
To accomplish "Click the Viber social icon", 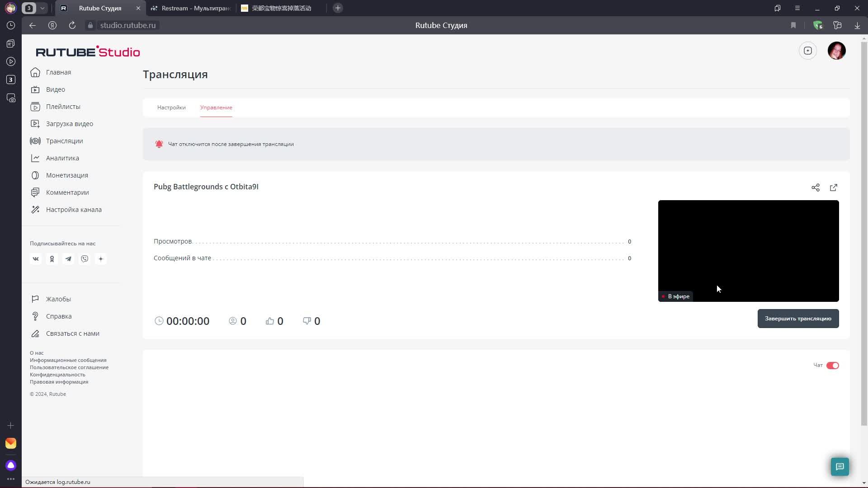I will pos(85,259).
